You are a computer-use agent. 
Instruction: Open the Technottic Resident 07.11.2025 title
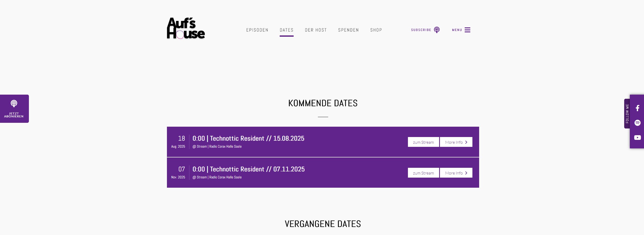(x=248, y=169)
